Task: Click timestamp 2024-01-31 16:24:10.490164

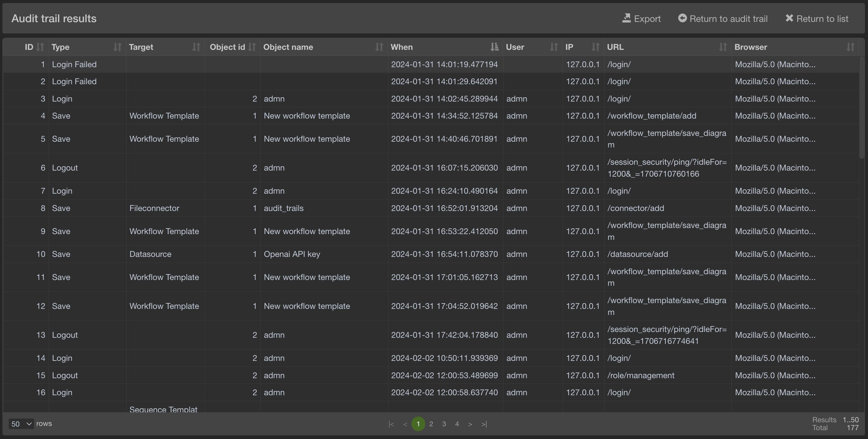Action: tap(444, 191)
